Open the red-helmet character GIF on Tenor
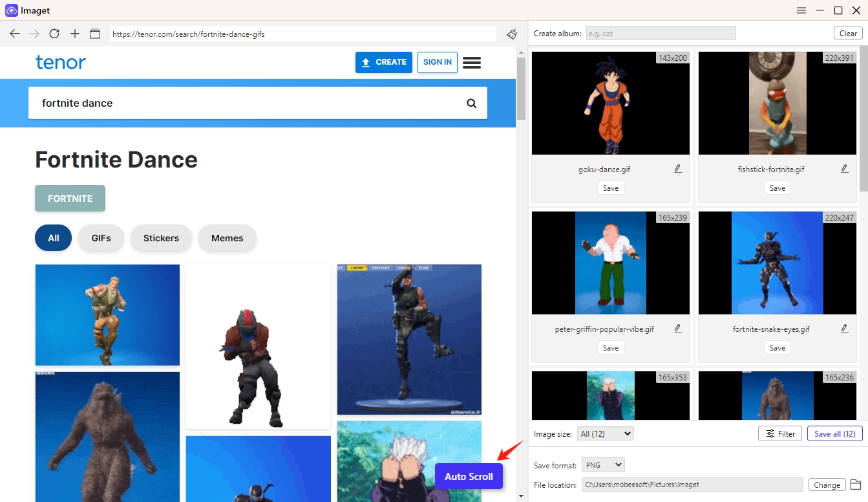 coord(258,346)
